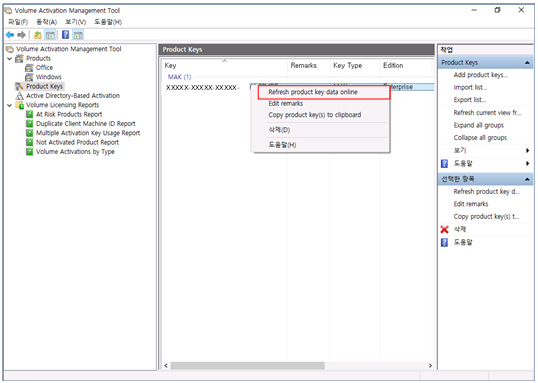
Task: Select the Volume Licensing Reports folder icon
Action: pos(20,105)
